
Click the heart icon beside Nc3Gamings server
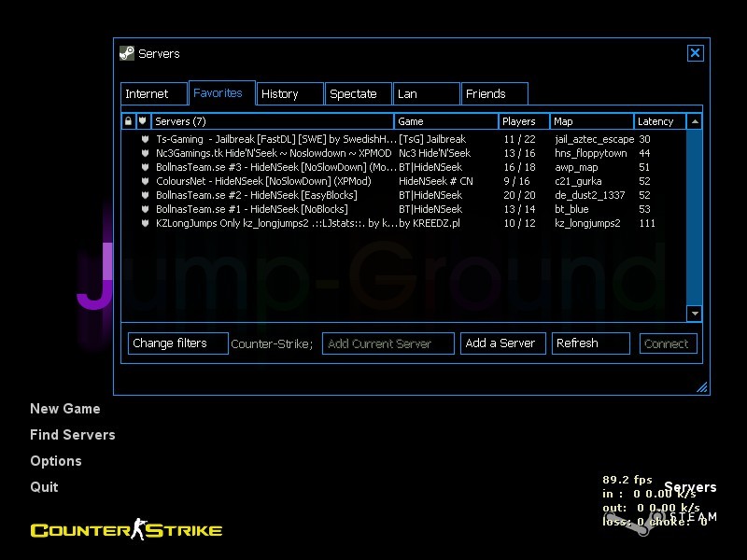[145, 153]
